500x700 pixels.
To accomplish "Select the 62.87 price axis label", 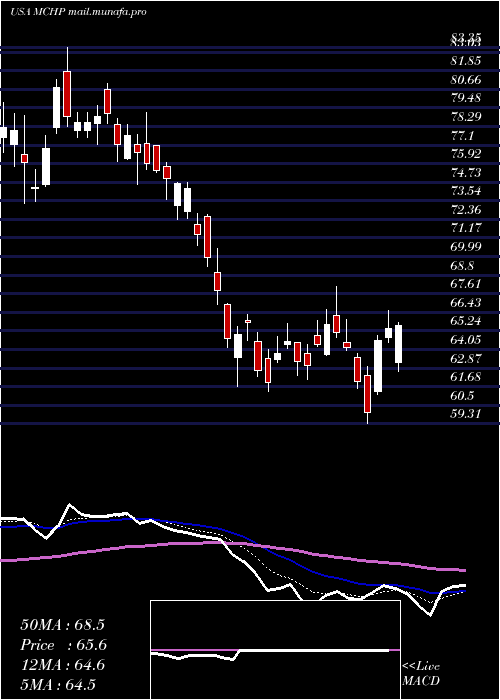I will pos(465,358).
